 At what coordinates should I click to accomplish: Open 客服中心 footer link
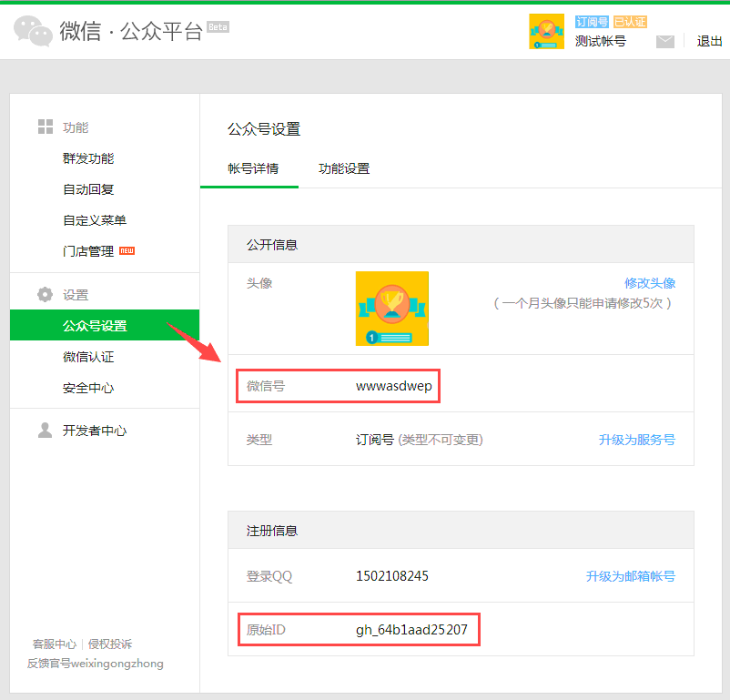pyautogui.click(x=55, y=644)
